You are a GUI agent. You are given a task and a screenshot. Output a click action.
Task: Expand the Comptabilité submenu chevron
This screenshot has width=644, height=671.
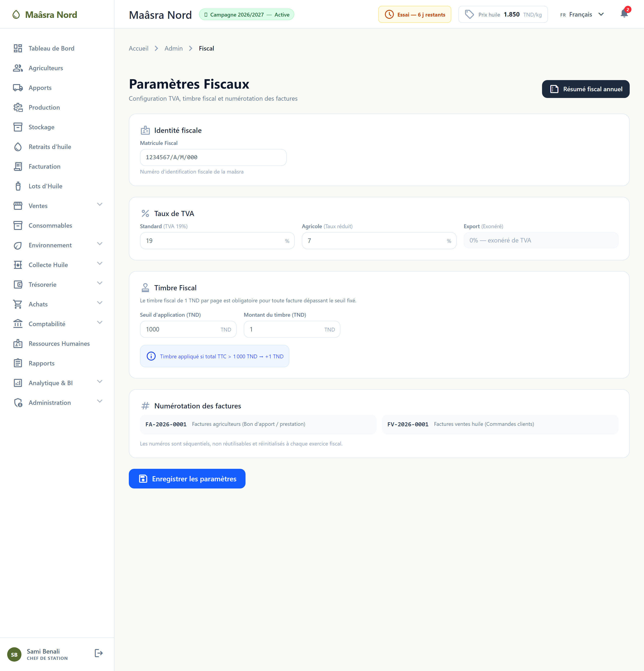pos(100,323)
